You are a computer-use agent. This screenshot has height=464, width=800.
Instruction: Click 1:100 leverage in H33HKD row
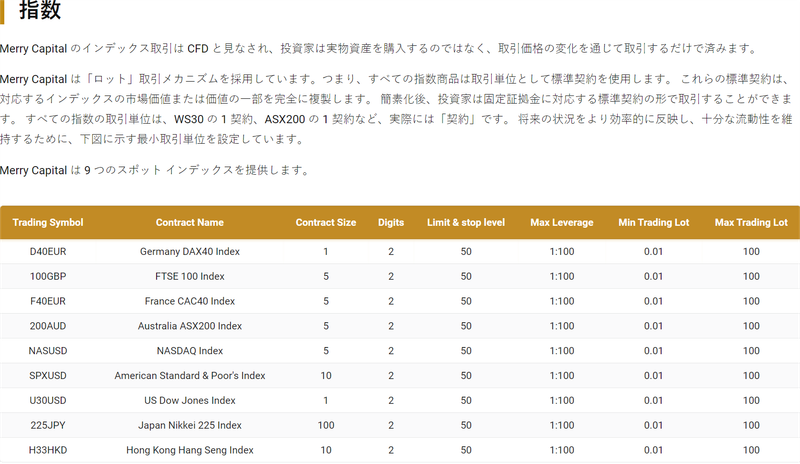[x=562, y=450]
